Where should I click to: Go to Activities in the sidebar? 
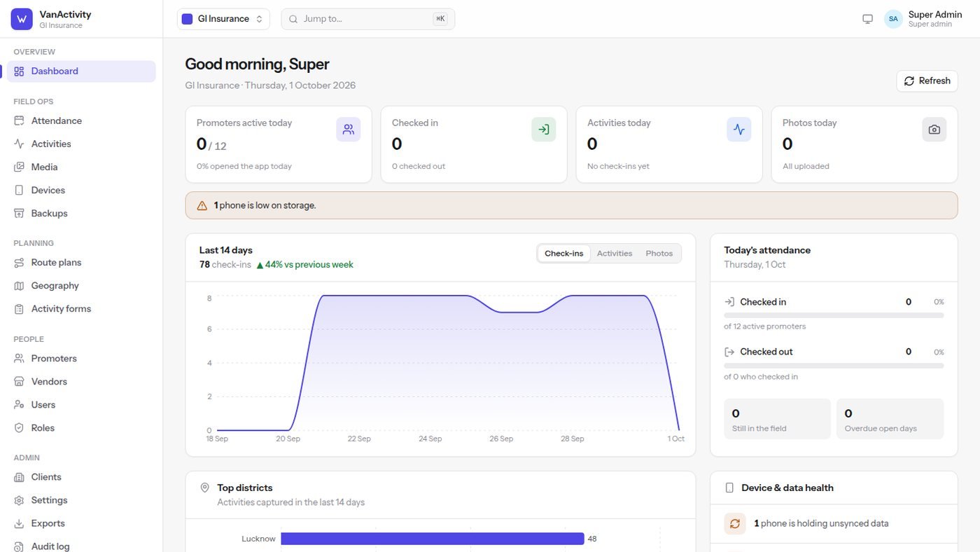click(x=81, y=144)
